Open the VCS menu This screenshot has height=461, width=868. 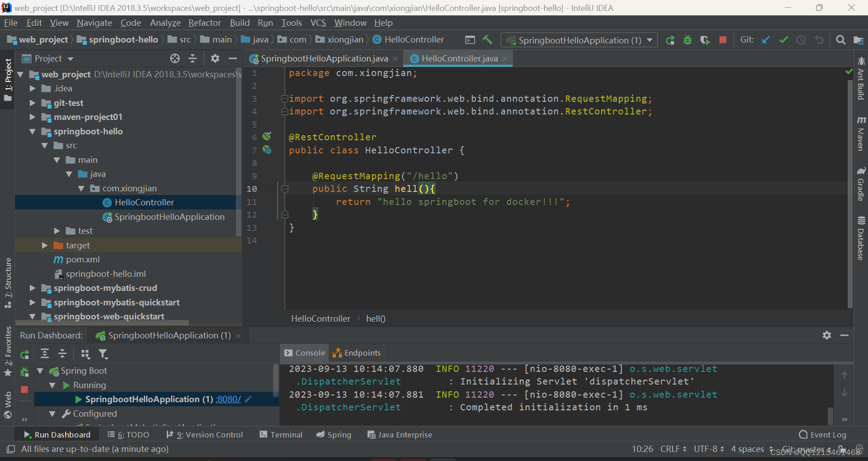click(x=318, y=23)
